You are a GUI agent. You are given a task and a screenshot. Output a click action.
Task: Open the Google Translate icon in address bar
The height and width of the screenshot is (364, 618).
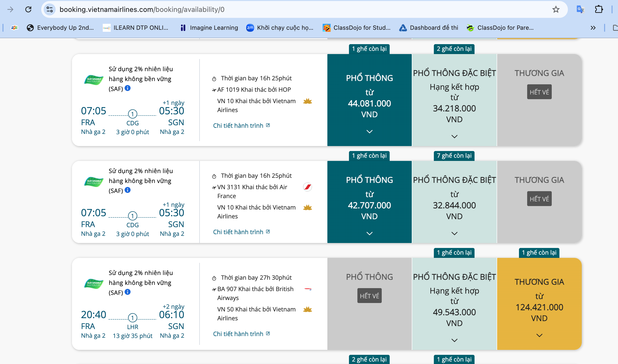pyautogui.click(x=580, y=9)
